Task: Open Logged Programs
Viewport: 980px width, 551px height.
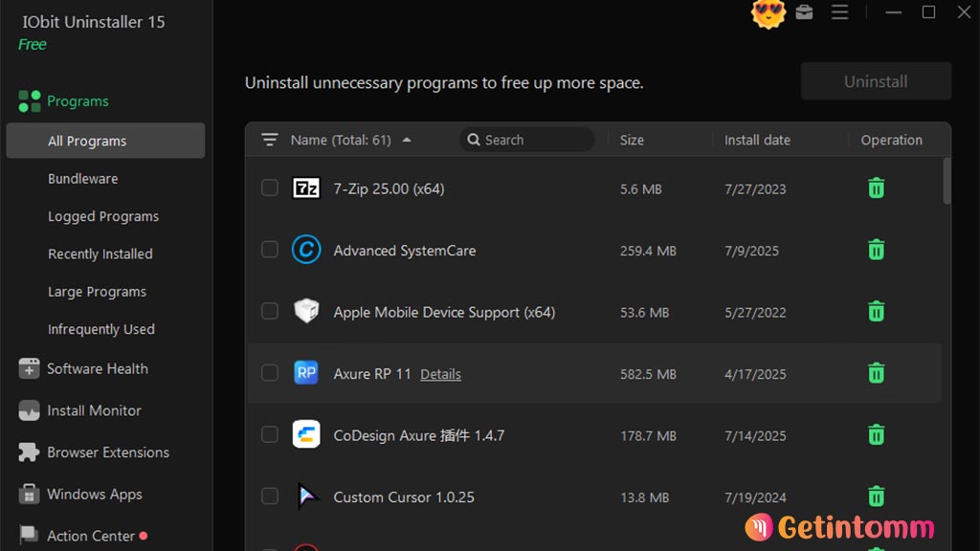Action: coord(103,216)
